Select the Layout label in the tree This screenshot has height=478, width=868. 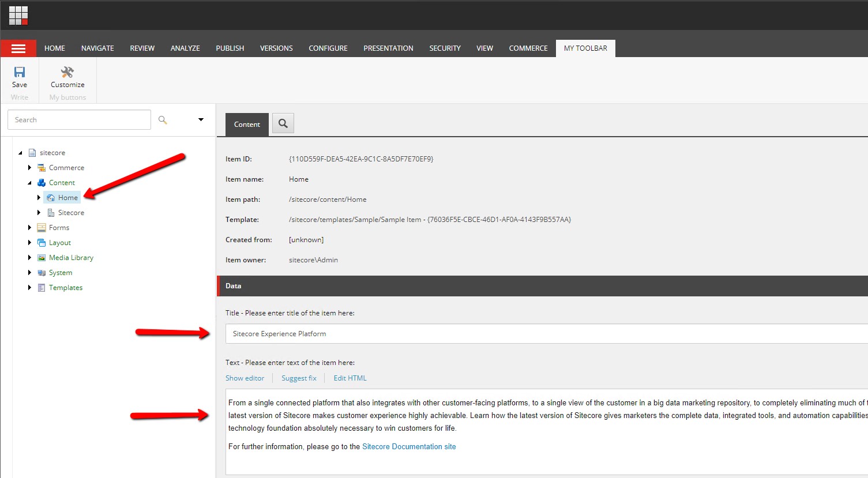tap(60, 243)
